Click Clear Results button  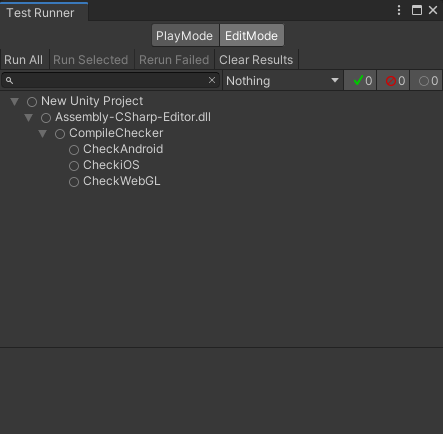[x=256, y=60]
